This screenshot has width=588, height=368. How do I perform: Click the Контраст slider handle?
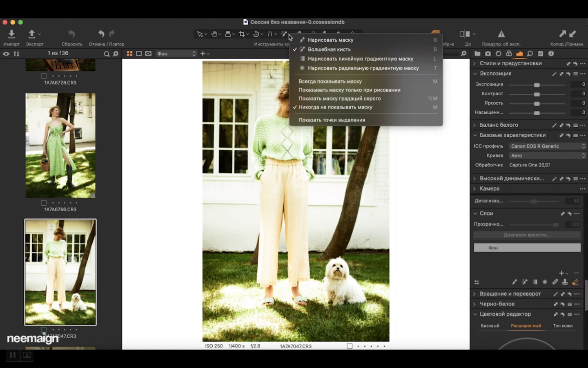point(537,94)
